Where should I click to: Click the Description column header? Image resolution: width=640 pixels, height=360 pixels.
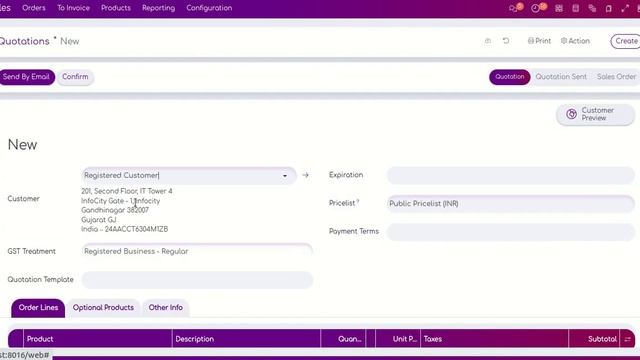247,339
